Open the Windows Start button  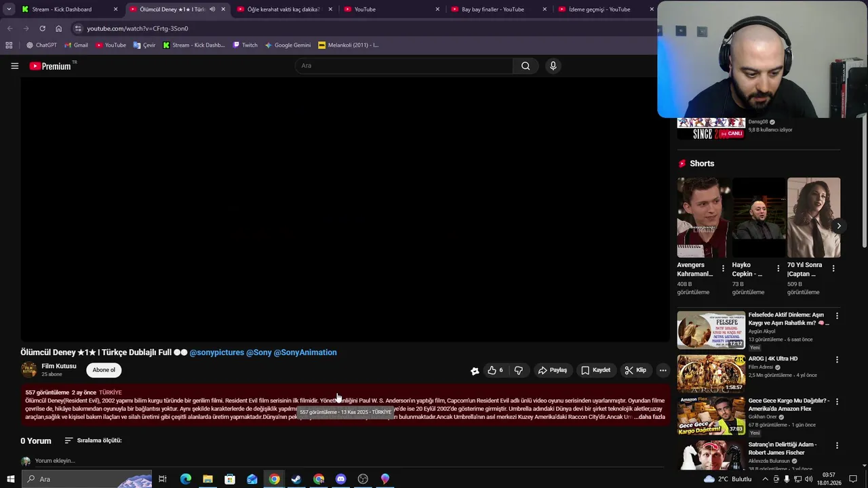tap(10, 479)
